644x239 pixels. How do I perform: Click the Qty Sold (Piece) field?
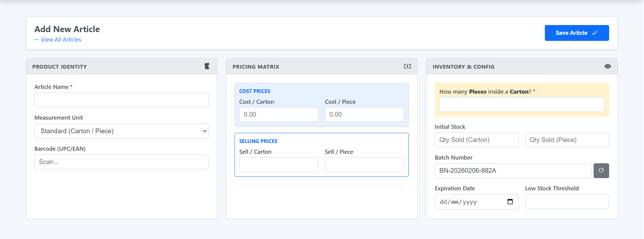point(567,140)
